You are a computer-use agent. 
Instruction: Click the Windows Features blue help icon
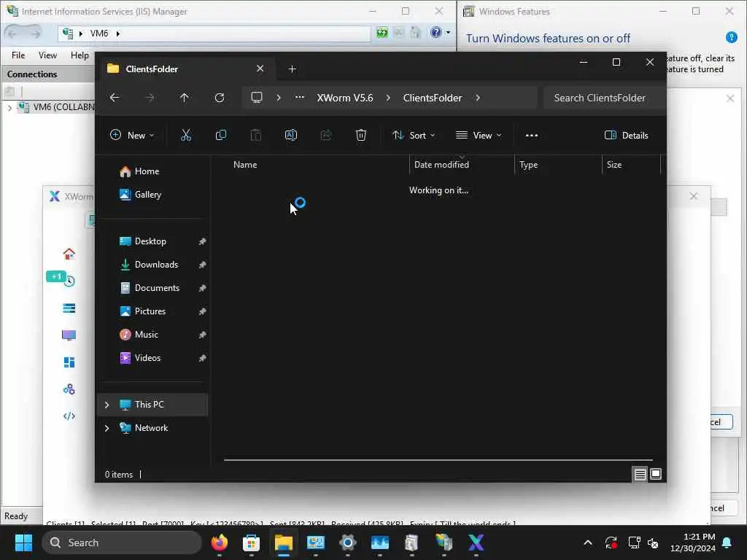coord(731,37)
